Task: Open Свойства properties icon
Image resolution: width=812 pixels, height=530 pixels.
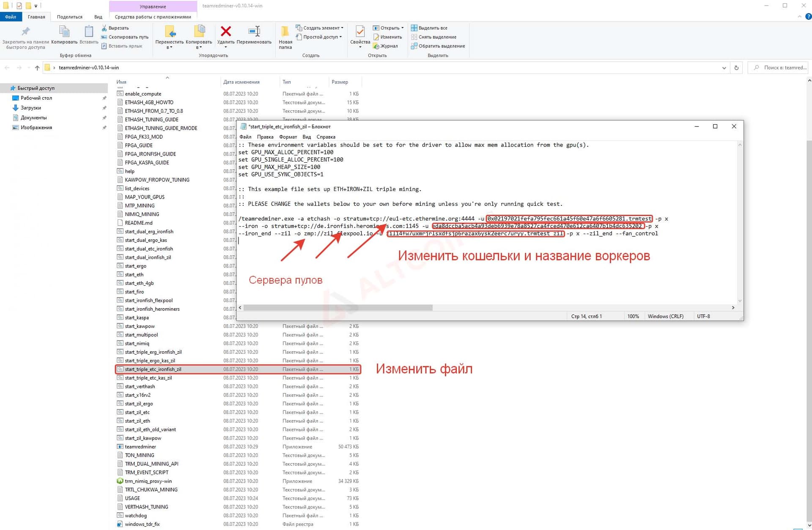Action: (x=360, y=32)
